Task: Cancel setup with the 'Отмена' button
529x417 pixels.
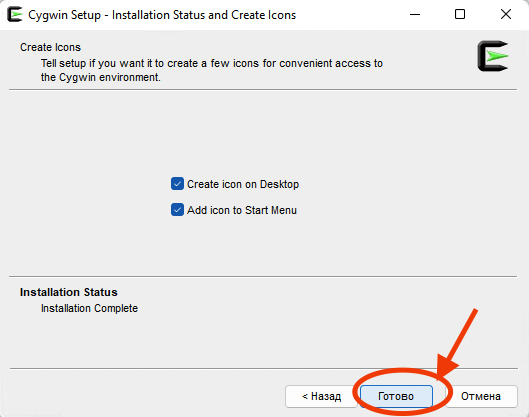Action: [x=481, y=396]
